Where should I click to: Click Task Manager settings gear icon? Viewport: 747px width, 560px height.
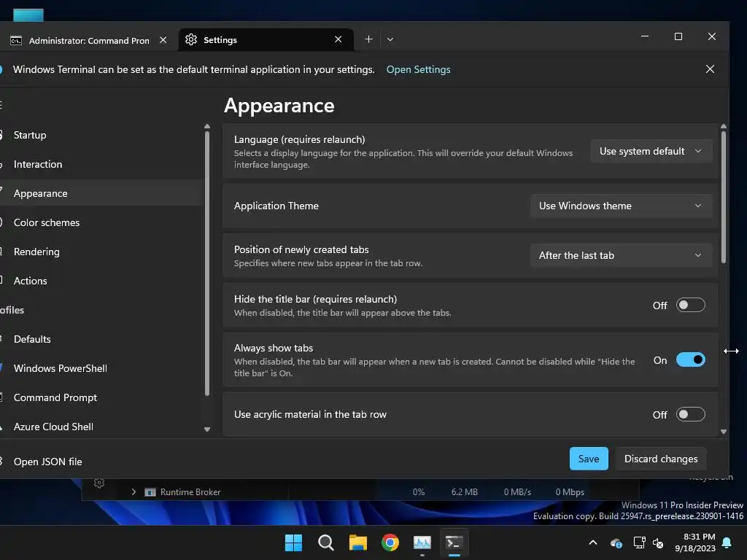[x=99, y=484]
